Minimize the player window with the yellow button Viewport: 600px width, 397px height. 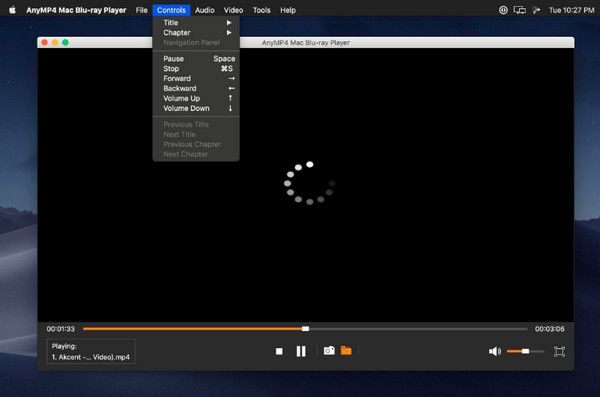(x=55, y=42)
